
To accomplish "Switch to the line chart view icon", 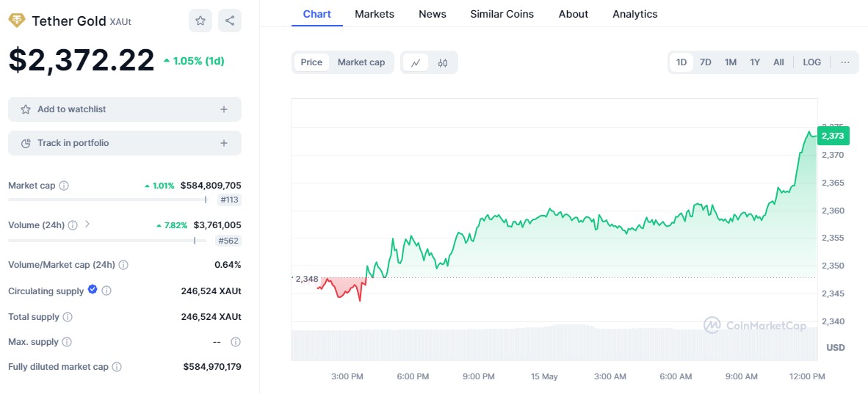I will coord(416,62).
